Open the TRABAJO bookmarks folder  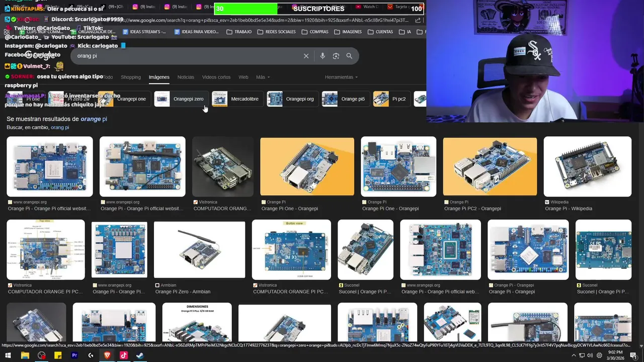coord(239,32)
